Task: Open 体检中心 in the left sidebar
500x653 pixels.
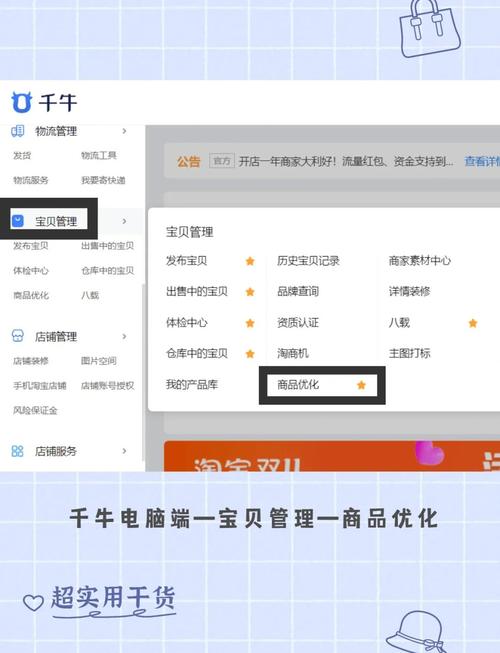Action: 31,271
